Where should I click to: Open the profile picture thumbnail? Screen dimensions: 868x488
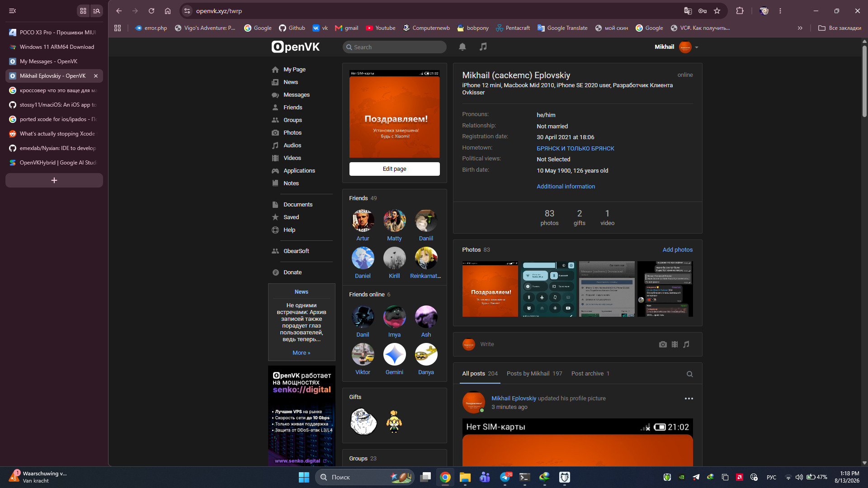point(394,114)
